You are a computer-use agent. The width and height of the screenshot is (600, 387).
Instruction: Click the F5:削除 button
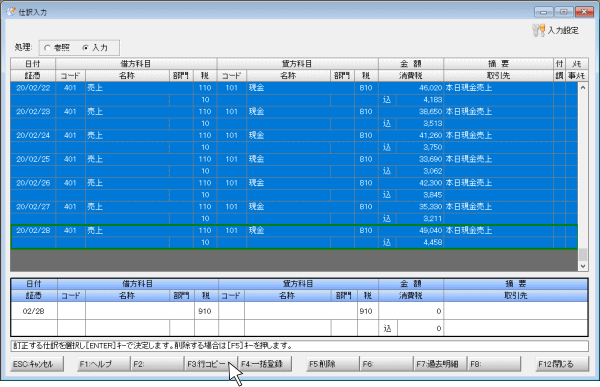point(333,364)
